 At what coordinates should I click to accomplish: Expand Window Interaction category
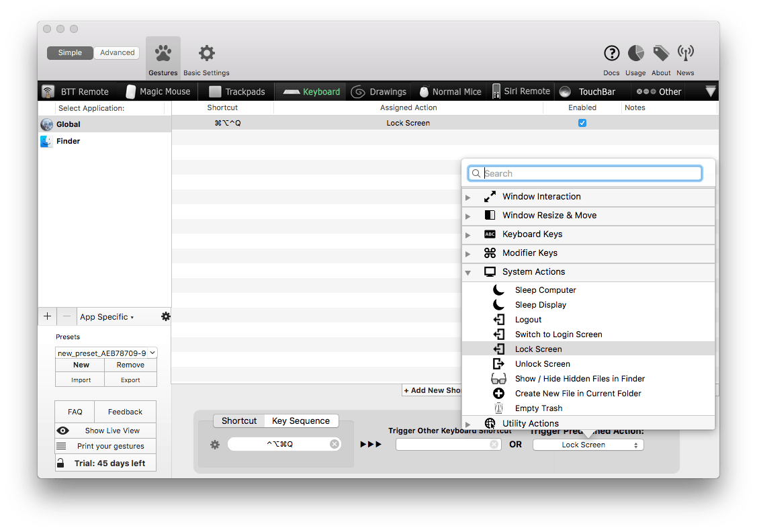tap(467, 197)
